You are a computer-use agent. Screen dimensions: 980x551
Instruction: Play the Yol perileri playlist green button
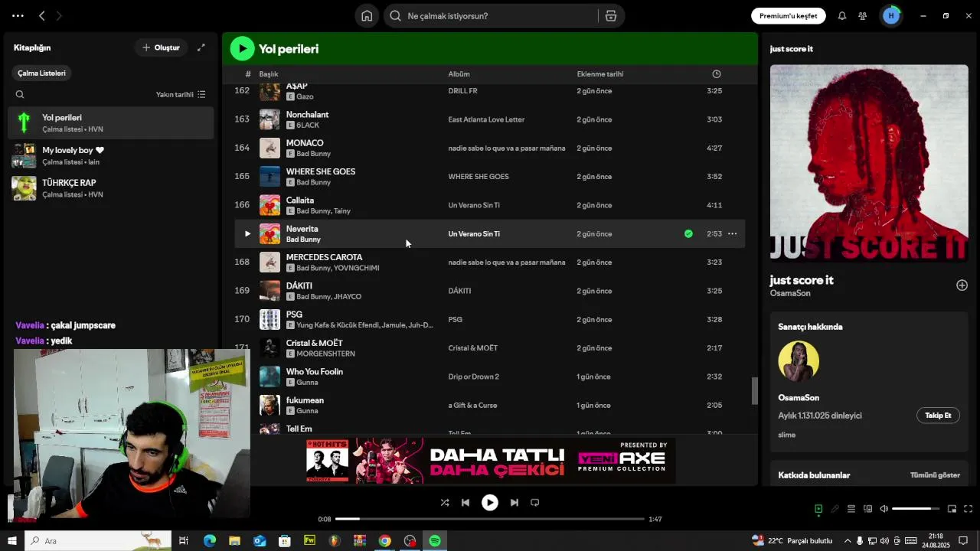pyautogui.click(x=243, y=49)
